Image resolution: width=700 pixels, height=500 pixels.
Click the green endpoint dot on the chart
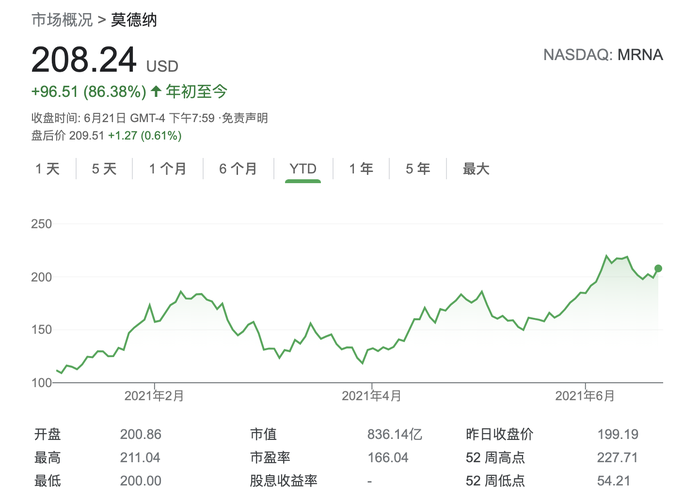(658, 268)
